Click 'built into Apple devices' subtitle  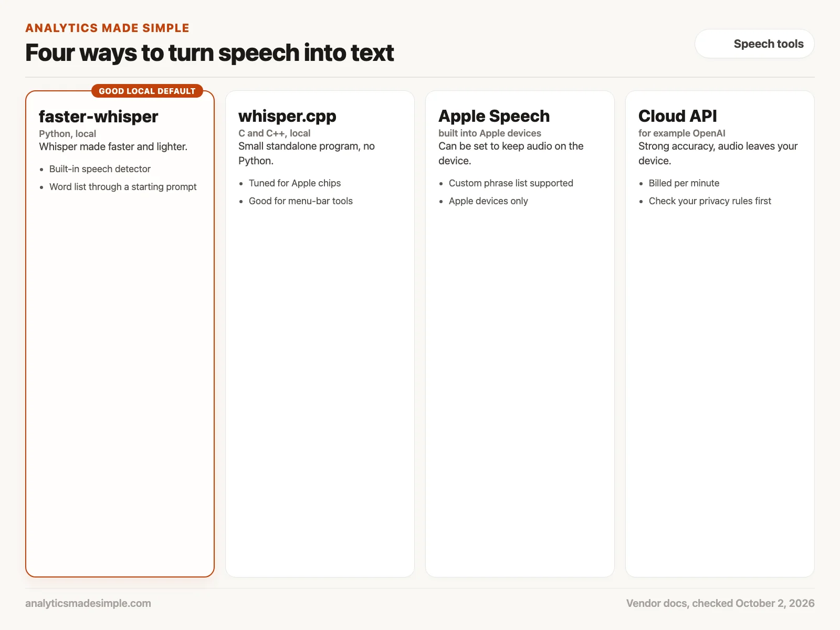(490, 133)
